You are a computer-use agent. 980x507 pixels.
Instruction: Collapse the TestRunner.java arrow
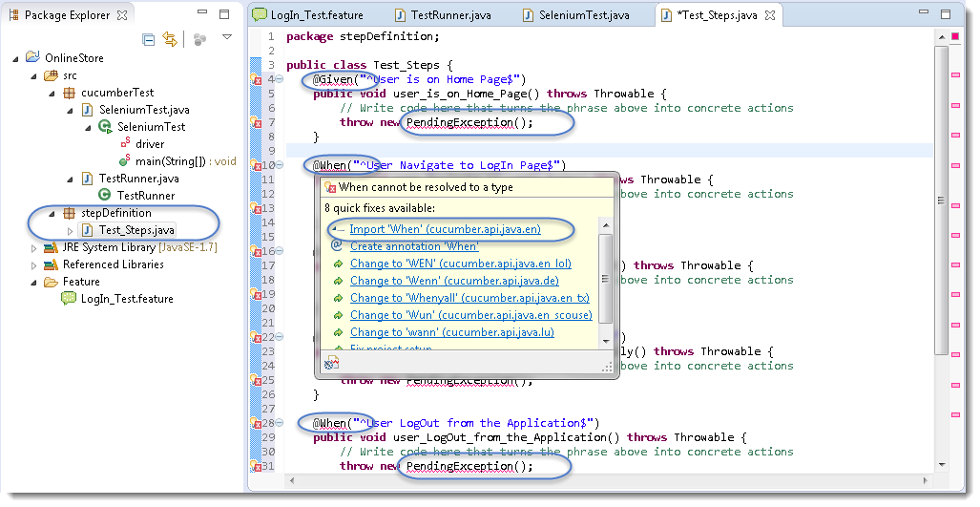point(70,180)
